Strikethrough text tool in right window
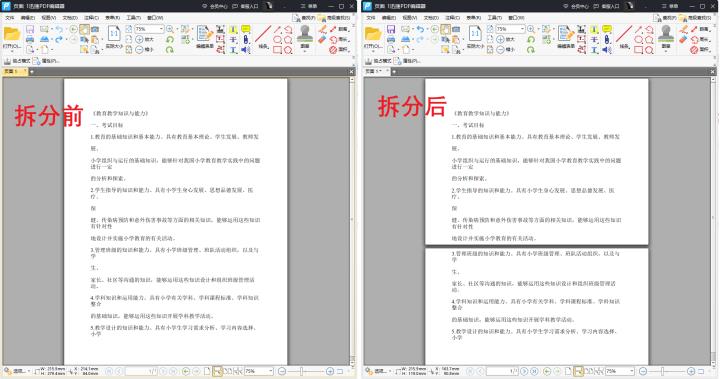Image resolution: width=720 pixels, height=379 pixels. pyautogui.click(x=594, y=40)
